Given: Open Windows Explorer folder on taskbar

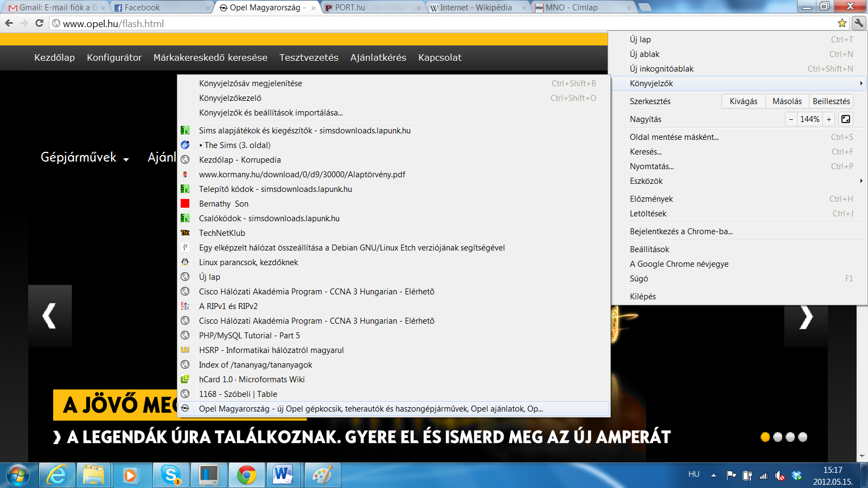Looking at the screenshot, I should point(93,476).
